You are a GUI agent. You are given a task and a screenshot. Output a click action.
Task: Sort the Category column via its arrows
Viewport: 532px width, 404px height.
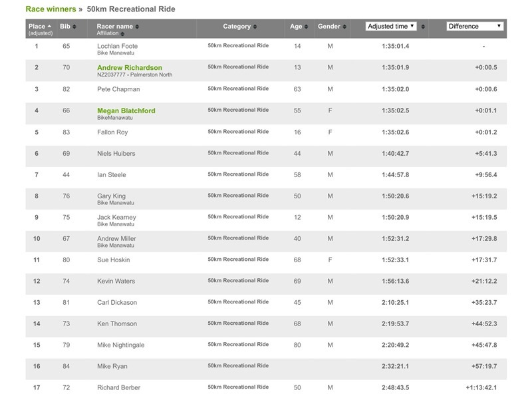pyautogui.click(x=255, y=27)
